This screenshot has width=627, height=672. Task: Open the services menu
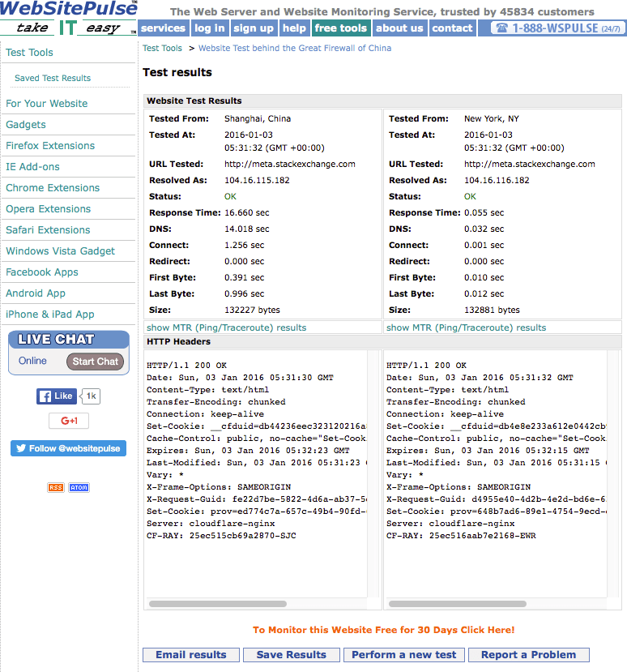[x=163, y=28]
